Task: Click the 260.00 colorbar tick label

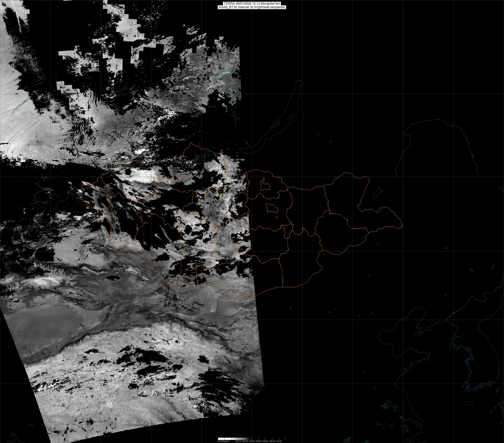Action: (x=245, y=441)
